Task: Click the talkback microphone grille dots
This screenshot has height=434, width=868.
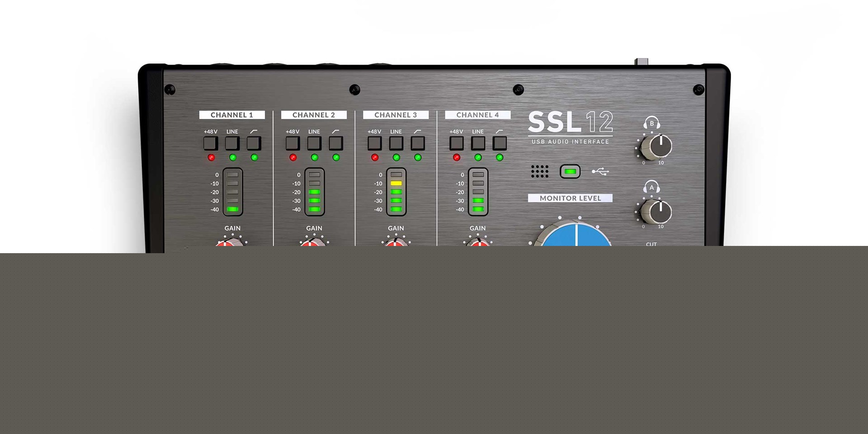Action: coord(539,171)
